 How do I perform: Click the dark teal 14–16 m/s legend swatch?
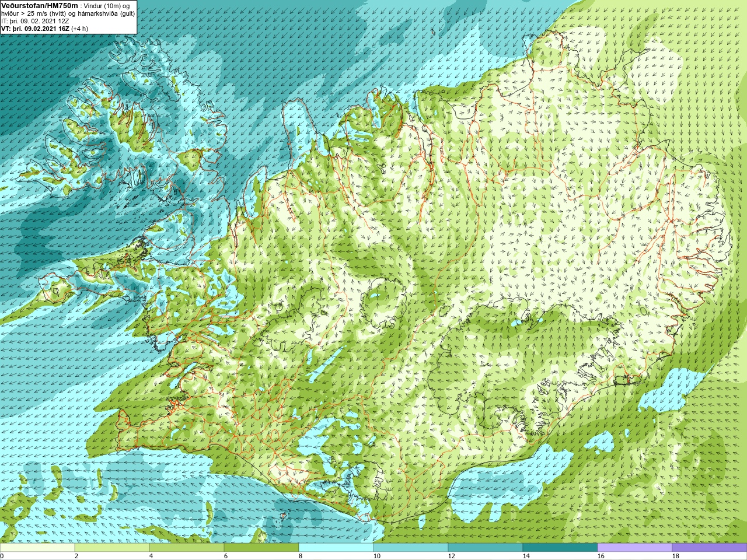point(560,548)
